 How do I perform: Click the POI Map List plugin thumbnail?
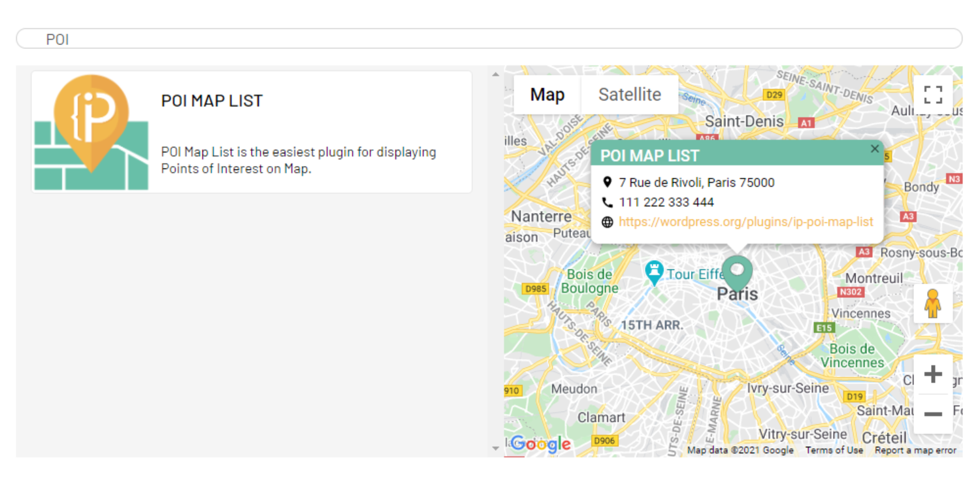click(91, 132)
